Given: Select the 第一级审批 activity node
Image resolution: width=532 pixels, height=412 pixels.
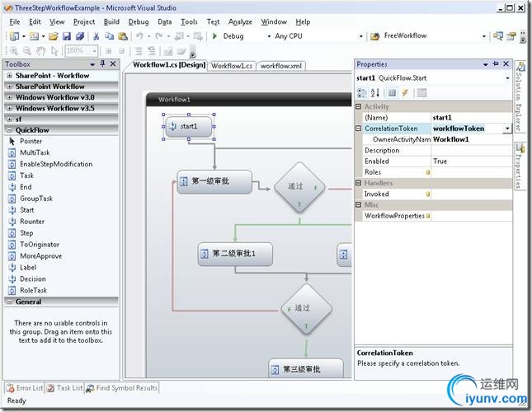Looking at the screenshot, I should [x=214, y=181].
